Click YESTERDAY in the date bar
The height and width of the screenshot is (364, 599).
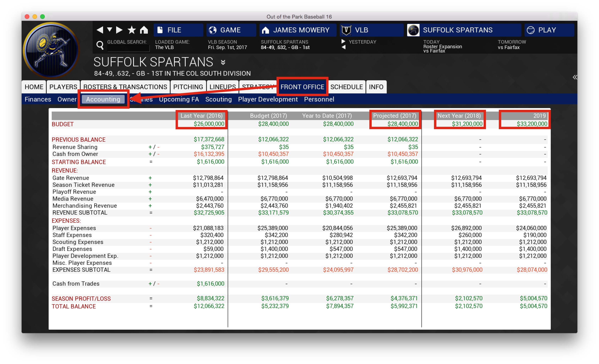(362, 42)
